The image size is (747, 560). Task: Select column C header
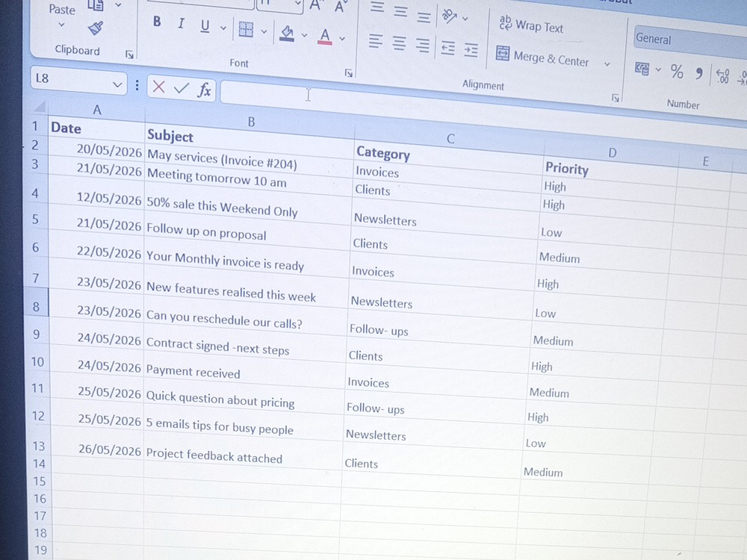point(450,139)
